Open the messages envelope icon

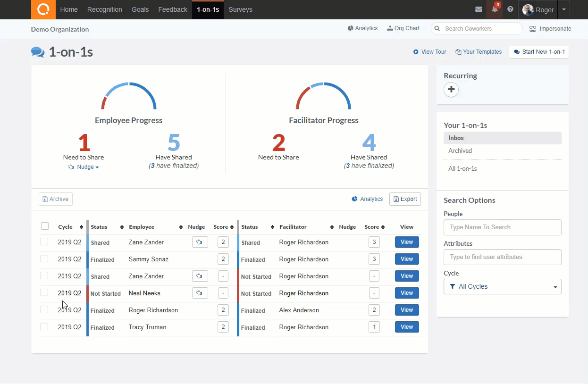pyautogui.click(x=479, y=9)
